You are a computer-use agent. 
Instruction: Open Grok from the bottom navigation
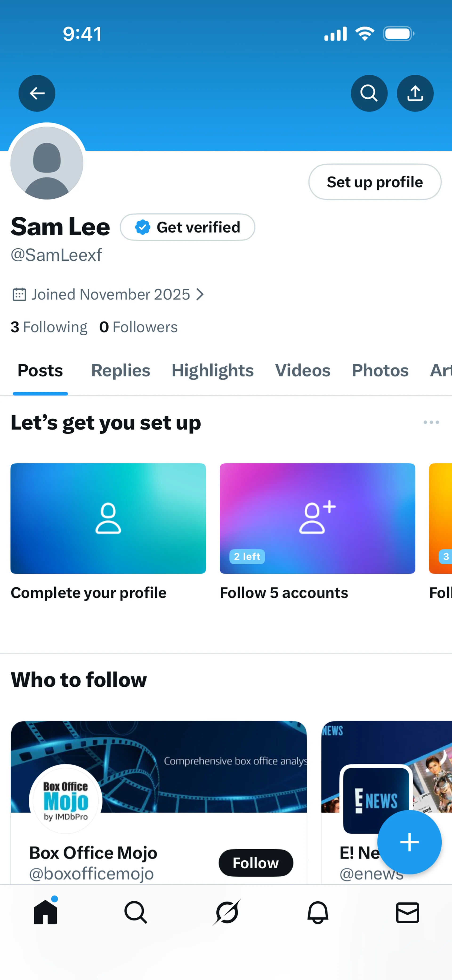coord(227,912)
